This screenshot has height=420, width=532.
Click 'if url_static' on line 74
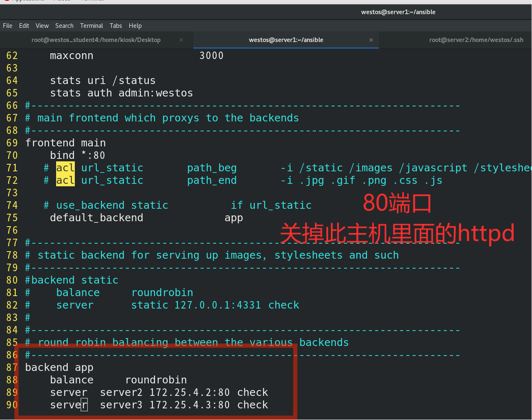(271, 205)
